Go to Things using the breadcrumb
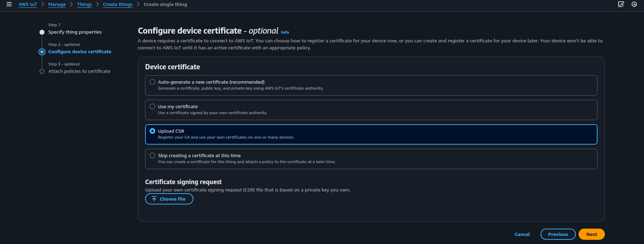644x244 pixels. pos(84,4)
